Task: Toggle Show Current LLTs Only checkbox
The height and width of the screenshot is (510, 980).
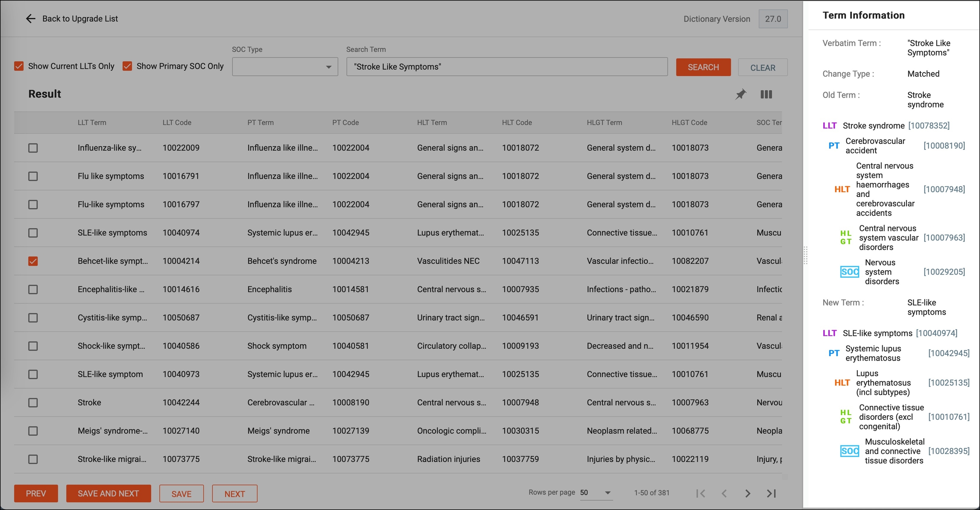Action: click(19, 66)
